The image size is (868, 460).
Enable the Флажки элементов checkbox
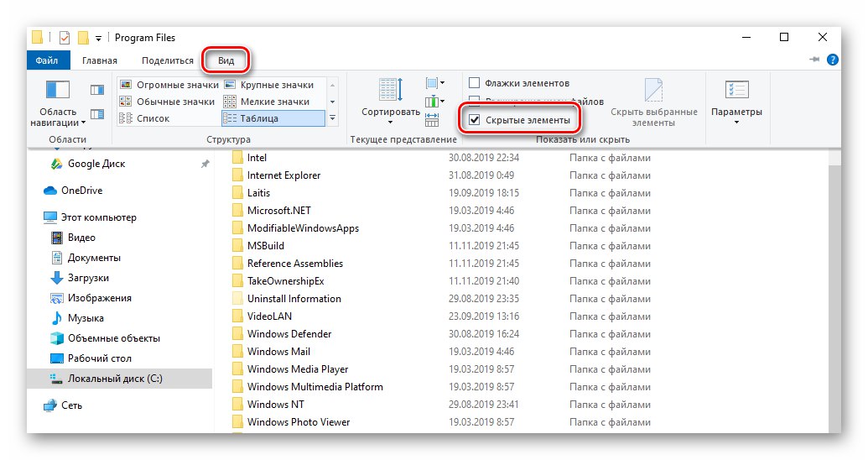pos(474,83)
